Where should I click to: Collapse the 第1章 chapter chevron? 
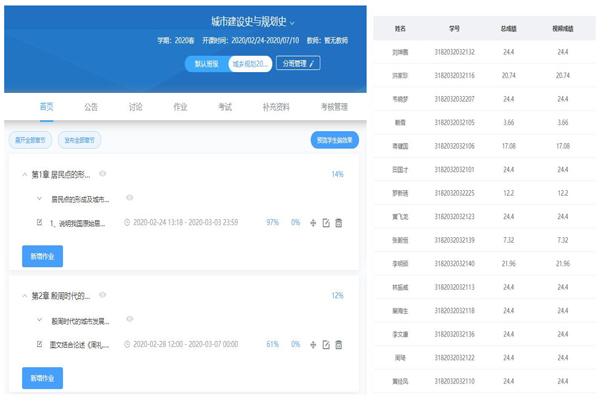(x=24, y=174)
